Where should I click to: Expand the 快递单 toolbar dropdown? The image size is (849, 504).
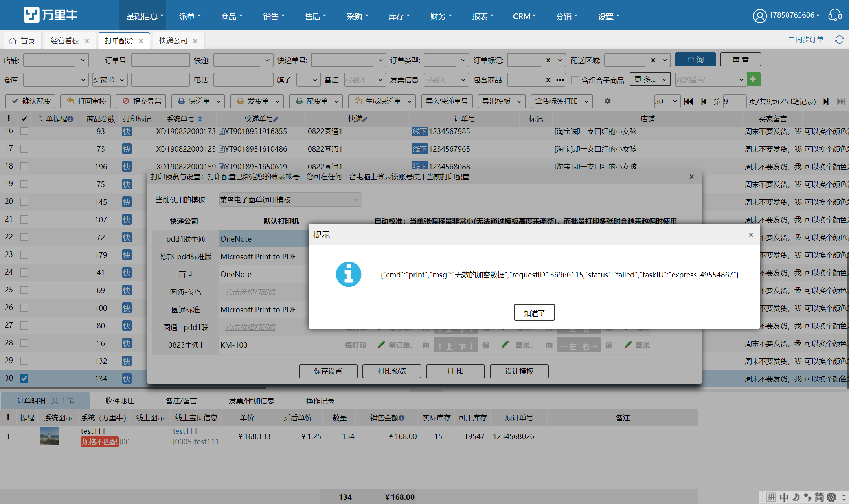(219, 101)
